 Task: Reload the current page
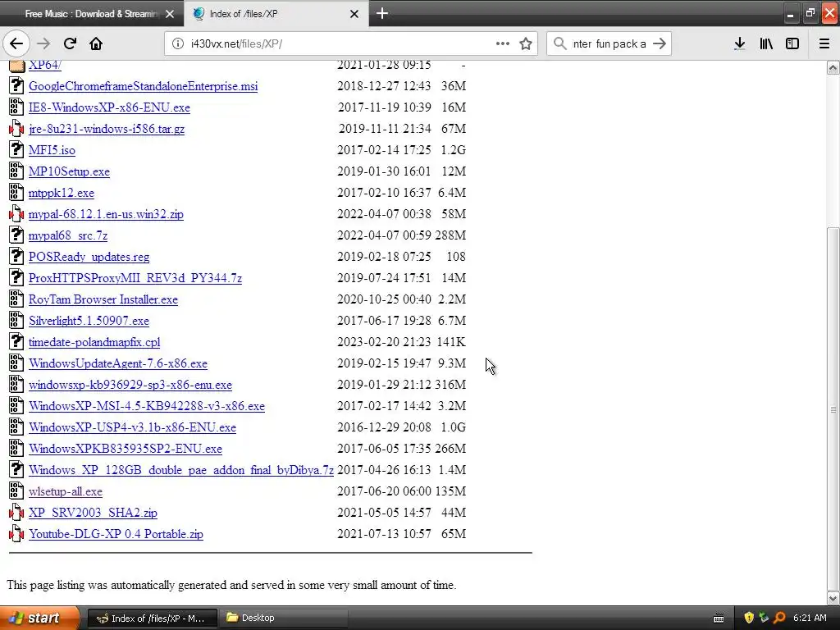pyautogui.click(x=70, y=43)
